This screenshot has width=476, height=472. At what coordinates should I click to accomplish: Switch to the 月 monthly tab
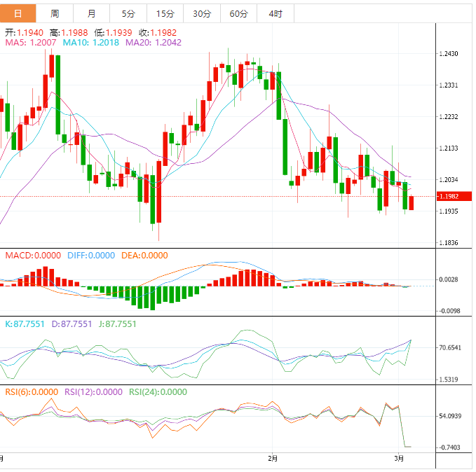[92, 13]
